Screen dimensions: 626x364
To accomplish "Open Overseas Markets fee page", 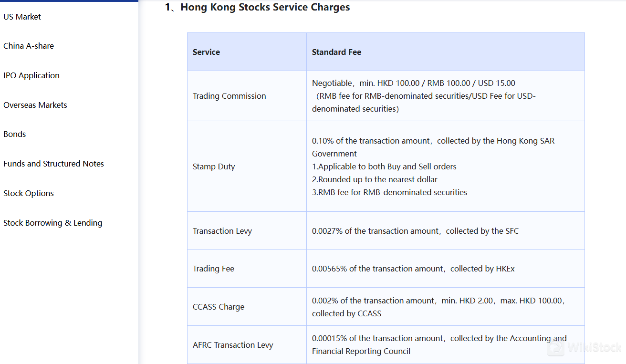I will (35, 105).
